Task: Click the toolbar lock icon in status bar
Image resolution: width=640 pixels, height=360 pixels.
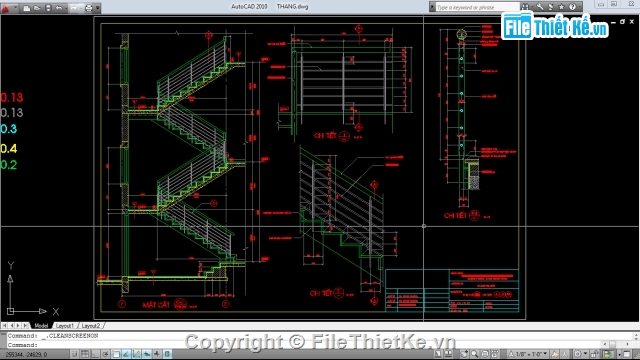Action: pyautogui.click(x=595, y=354)
